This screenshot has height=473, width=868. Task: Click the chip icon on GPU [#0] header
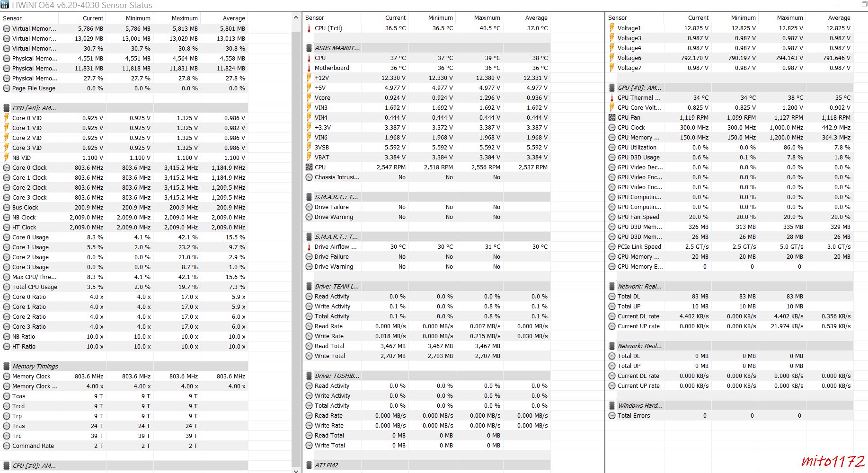point(612,88)
